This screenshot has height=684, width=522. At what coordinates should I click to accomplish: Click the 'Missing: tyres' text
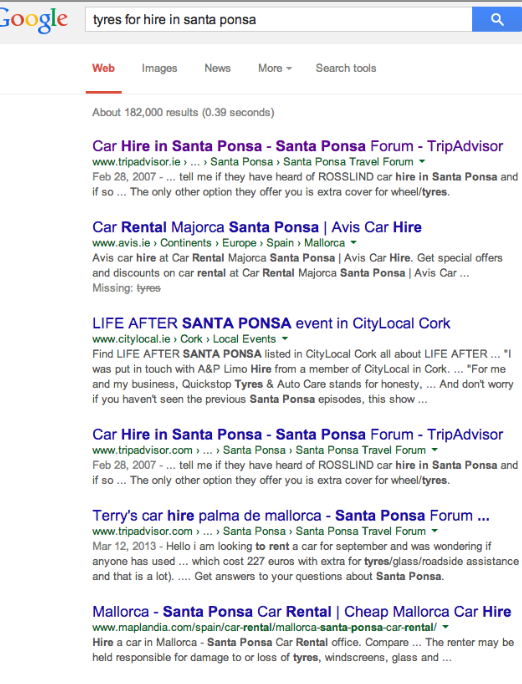point(126,288)
